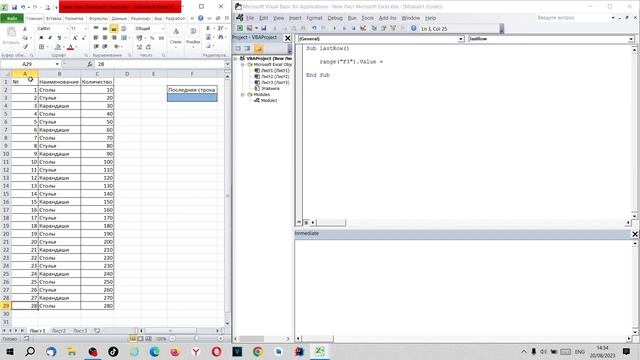Open Insert menu in VBA editor
The height and width of the screenshot is (360, 640).
tap(295, 18)
